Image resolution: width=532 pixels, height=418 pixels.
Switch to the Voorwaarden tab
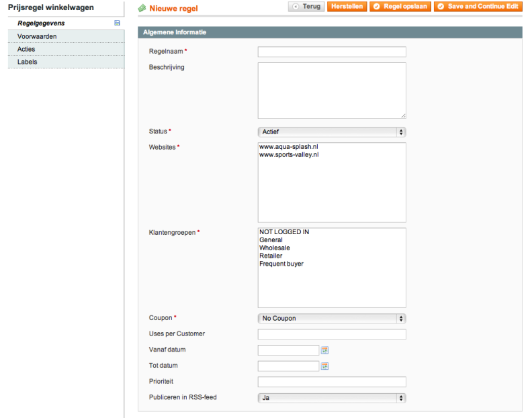(37, 36)
